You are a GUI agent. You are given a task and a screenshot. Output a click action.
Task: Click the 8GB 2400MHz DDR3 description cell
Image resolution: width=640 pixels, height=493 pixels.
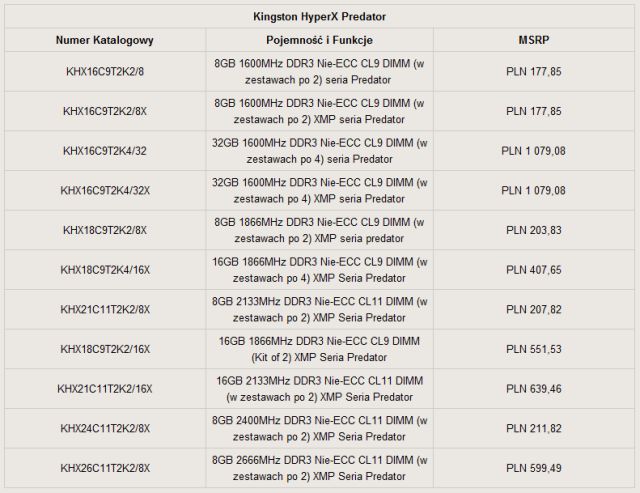pyautogui.click(x=320, y=429)
